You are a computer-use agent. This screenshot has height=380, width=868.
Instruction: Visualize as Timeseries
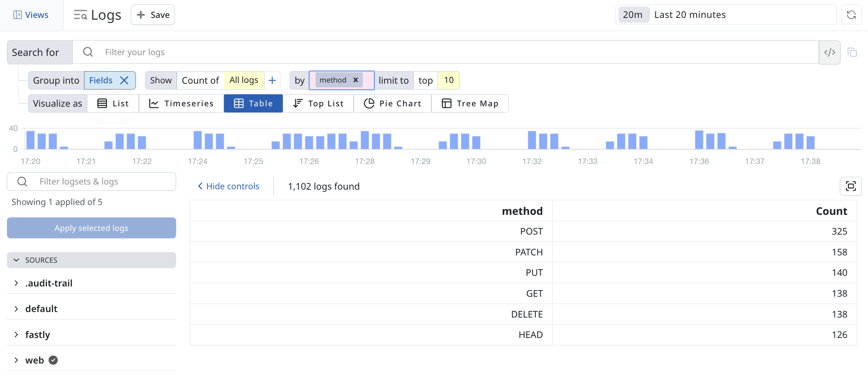pyautogui.click(x=181, y=103)
